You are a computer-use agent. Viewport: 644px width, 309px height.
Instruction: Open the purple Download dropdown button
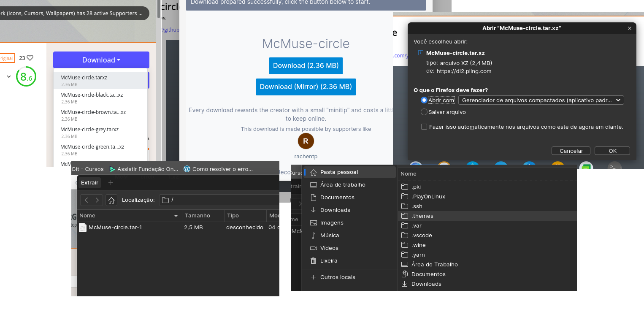click(101, 60)
